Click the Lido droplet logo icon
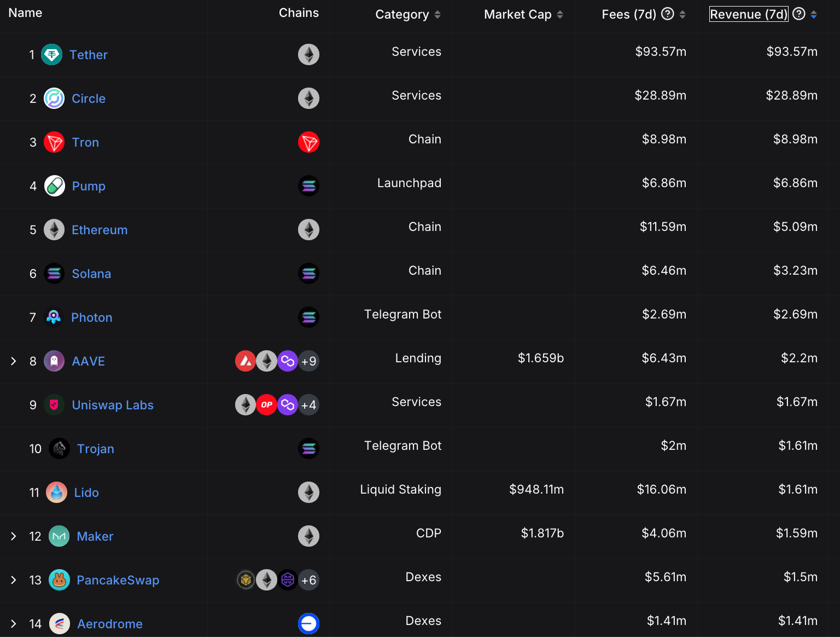The height and width of the screenshot is (637, 840). click(x=56, y=493)
